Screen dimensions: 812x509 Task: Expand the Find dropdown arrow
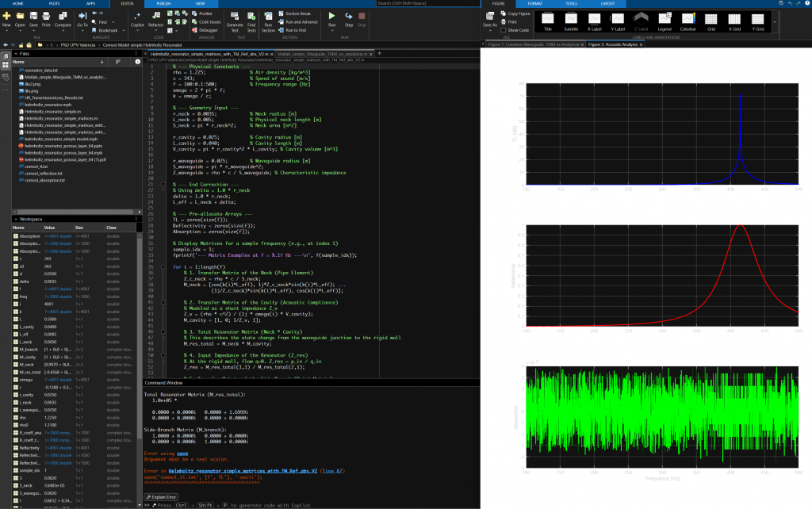[113, 22]
